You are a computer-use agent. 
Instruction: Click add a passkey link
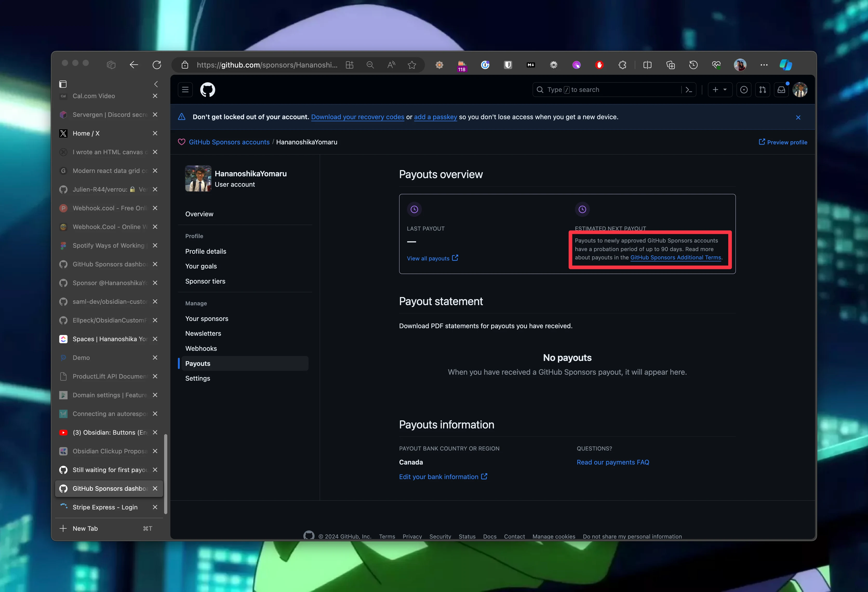[x=436, y=117]
